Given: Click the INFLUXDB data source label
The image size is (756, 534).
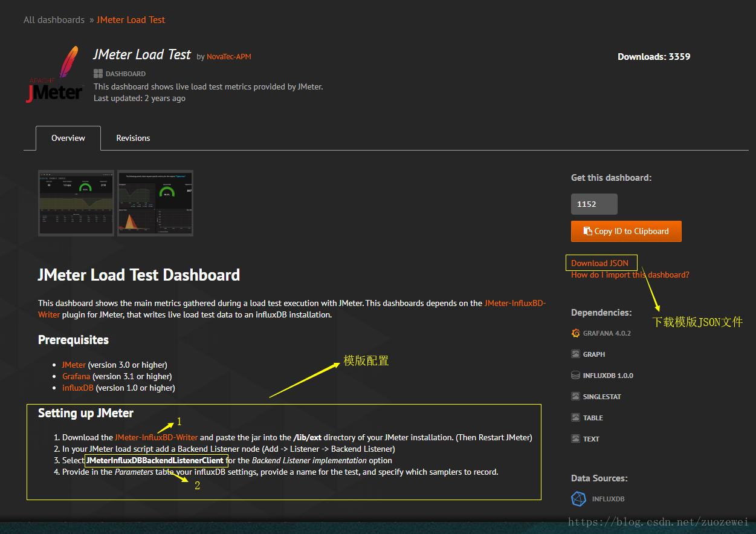Looking at the screenshot, I should click(x=608, y=499).
